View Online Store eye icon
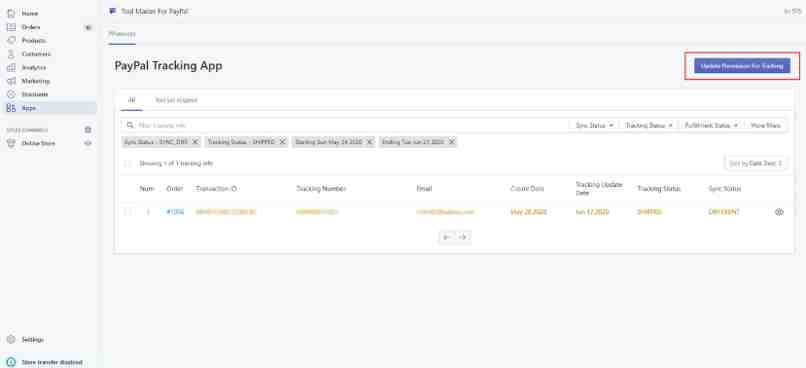The height and width of the screenshot is (368, 806). pos(88,143)
